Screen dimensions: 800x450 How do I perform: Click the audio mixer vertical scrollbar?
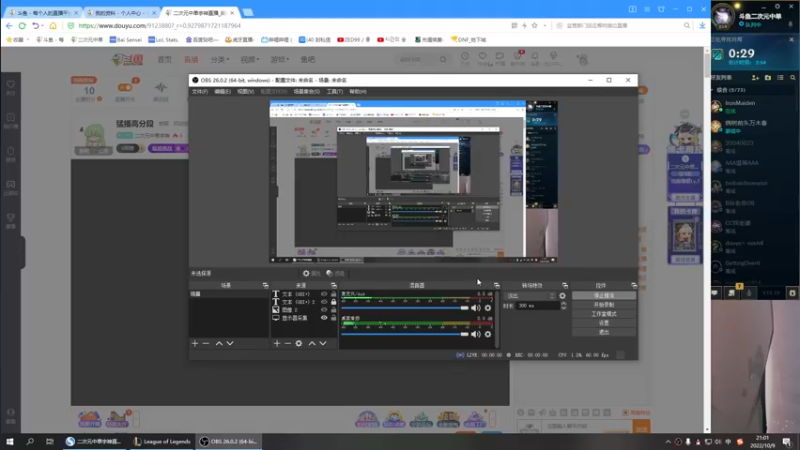[x=496, y=319]
